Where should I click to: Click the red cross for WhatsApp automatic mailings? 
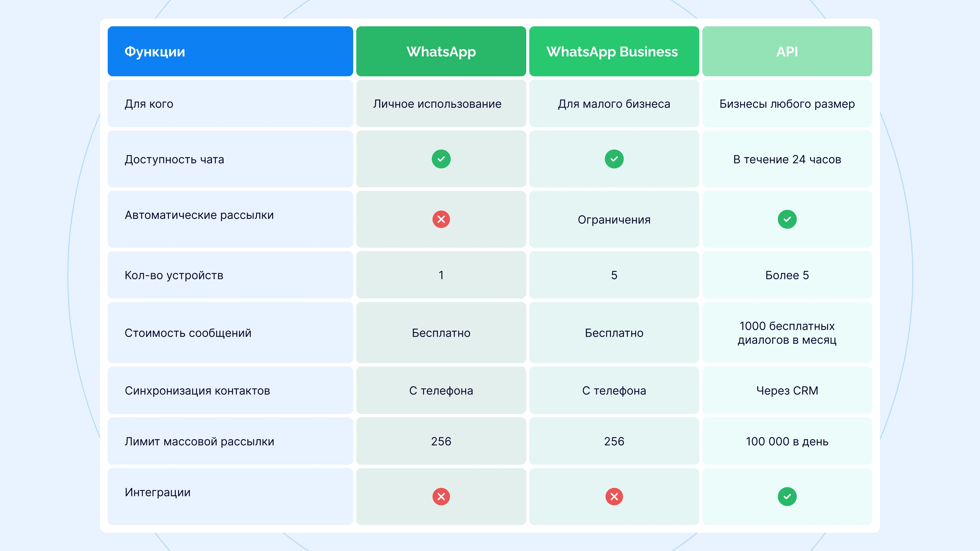441,219
